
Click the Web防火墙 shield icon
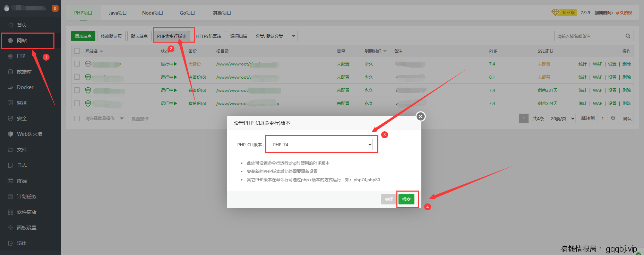click(10, 134)
